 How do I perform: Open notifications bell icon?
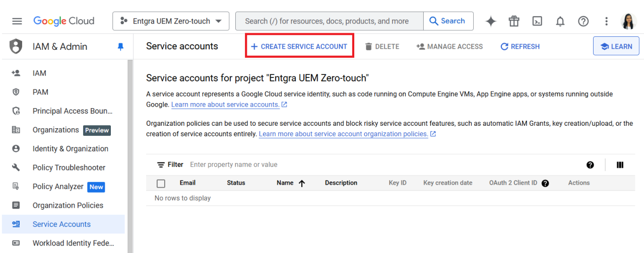[560, 21]
